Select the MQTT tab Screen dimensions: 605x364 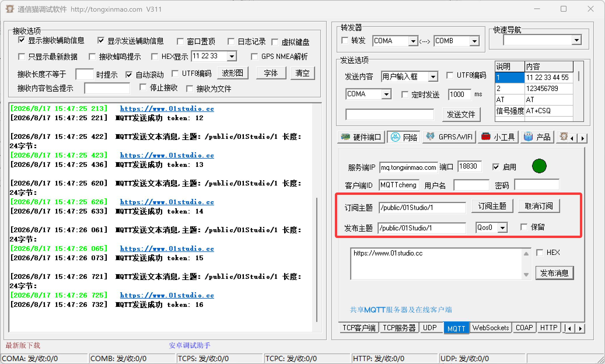point(456,328)
